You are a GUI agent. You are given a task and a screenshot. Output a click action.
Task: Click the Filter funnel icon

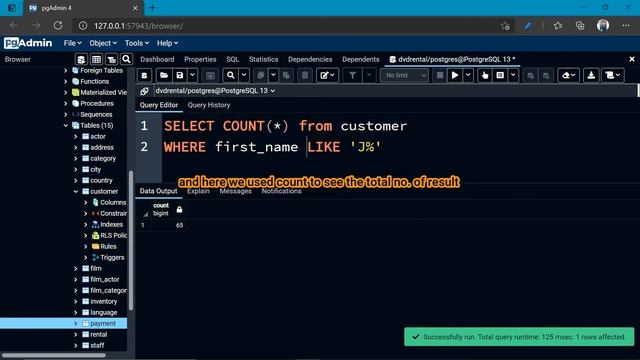click(352, 75)
